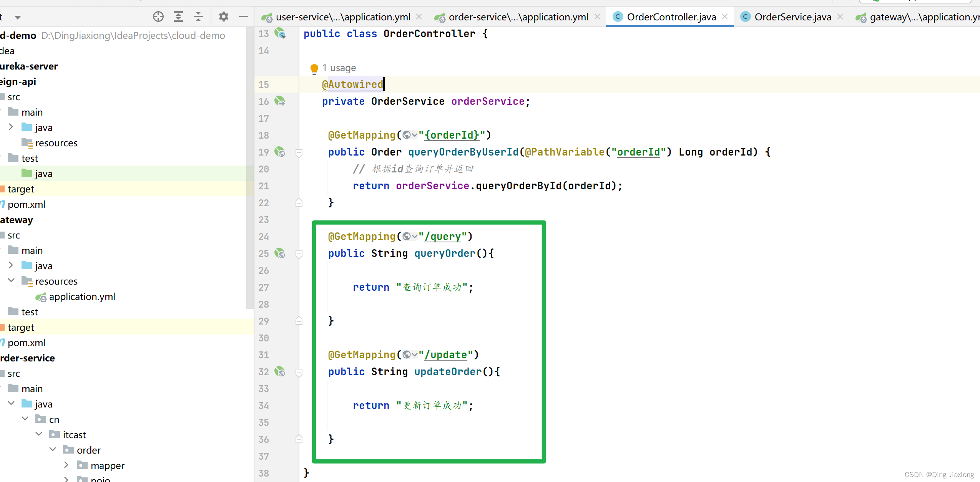Viewport: 980px width, 482px height.
Task: Open project view settings gear
Action: pyautogui.click(x=224, y=17)
